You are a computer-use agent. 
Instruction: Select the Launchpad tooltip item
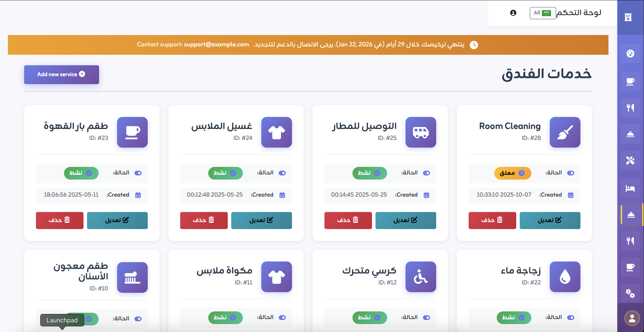tap(62, 320)
